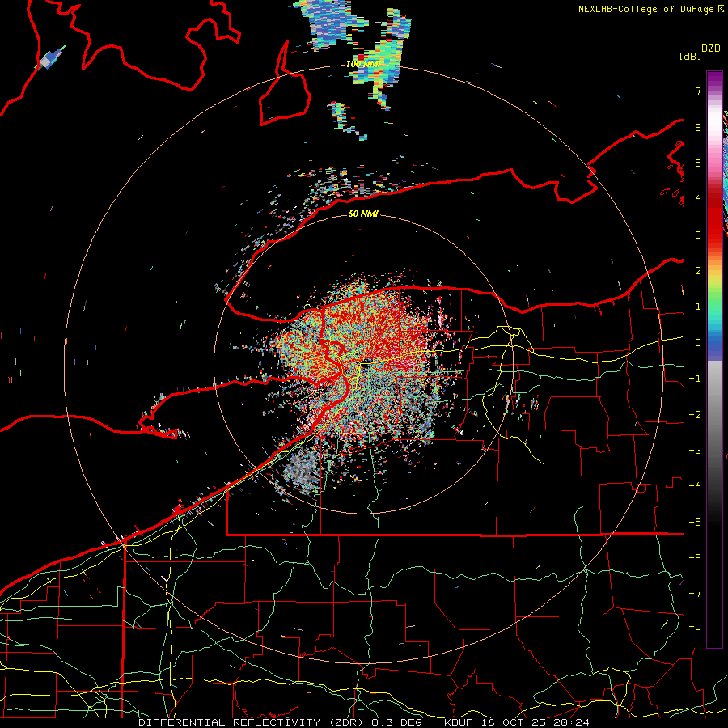The width and height of the screenshot is (728, 728).
Task: Click the 2 dB tick label
Action: [x=698, y=271]
